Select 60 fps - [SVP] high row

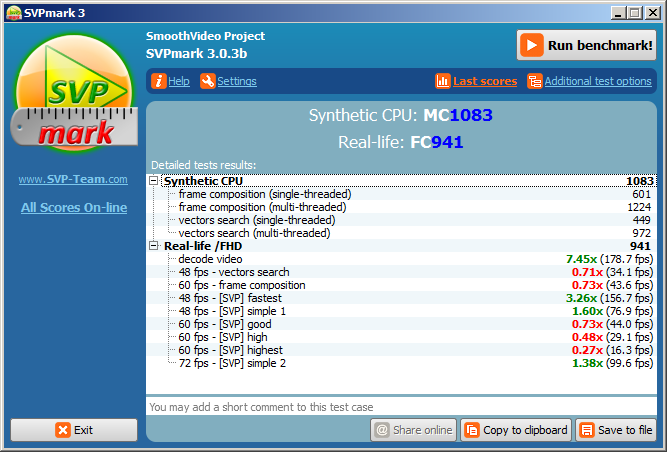pos(401,337)
